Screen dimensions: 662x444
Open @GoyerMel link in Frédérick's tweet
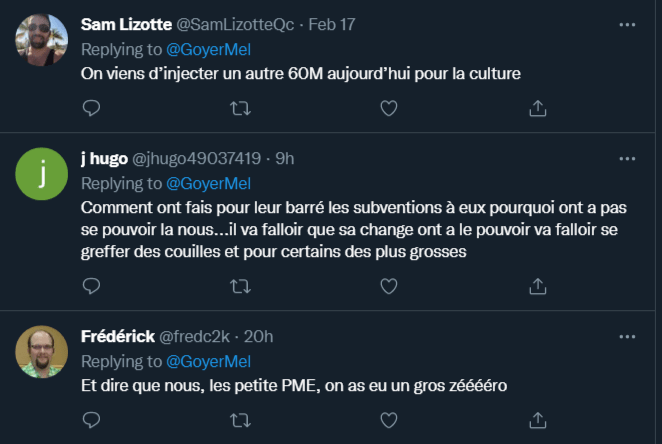(208, 361)
